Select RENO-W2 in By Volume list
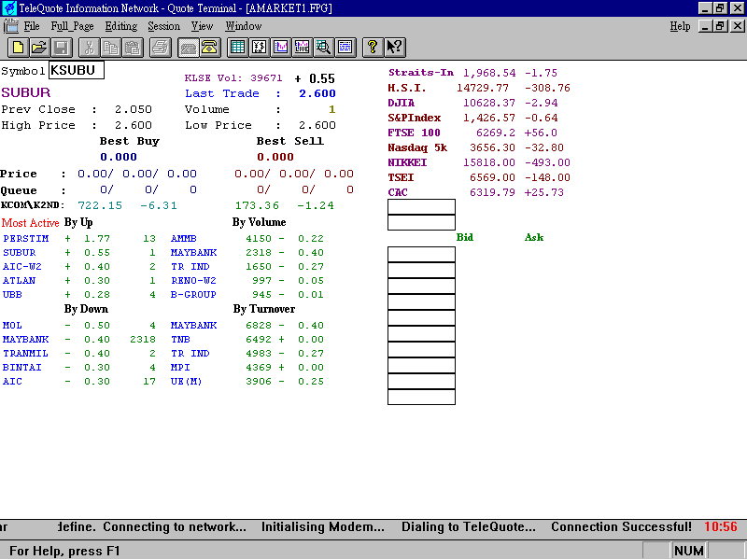 pos(193,281)
